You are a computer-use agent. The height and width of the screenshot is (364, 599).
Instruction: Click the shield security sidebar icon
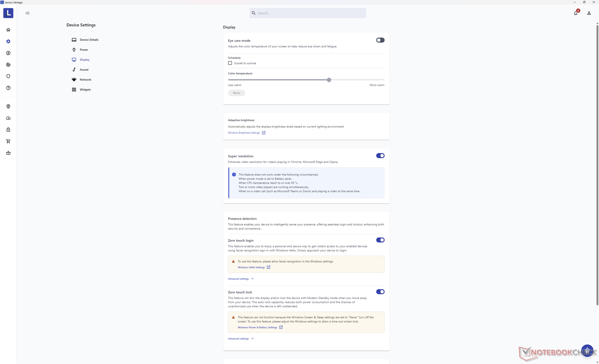(x=8, y=76)
